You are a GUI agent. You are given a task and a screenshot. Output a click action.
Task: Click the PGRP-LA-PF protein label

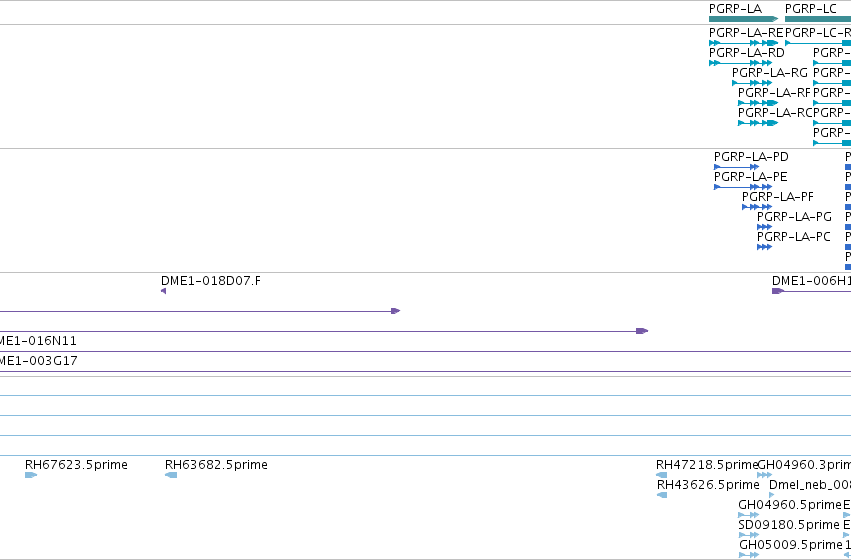[778, 197]
